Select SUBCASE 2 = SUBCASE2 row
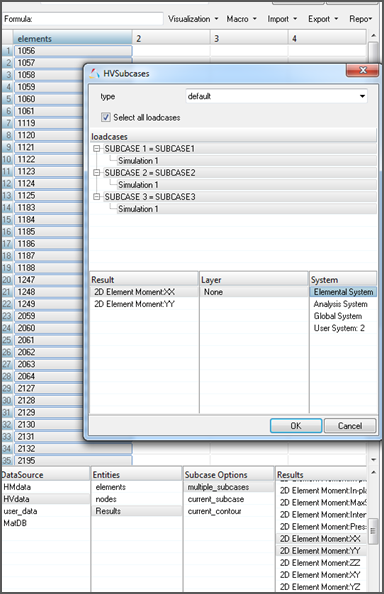Screen dimensions: 384x594 pyautogui.click(x=240, y=173)
